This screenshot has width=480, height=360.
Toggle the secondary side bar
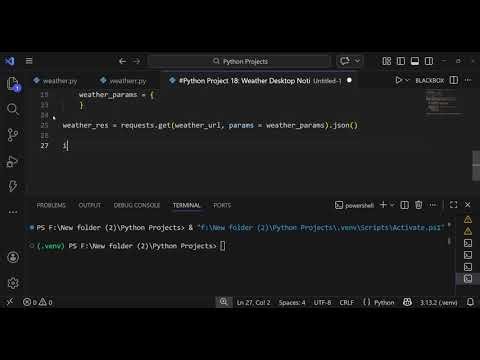coord(429,61)
